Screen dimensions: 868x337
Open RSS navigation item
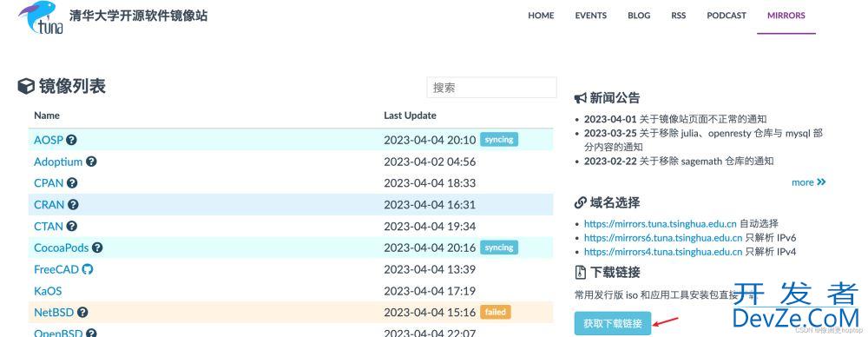(678, 16)
